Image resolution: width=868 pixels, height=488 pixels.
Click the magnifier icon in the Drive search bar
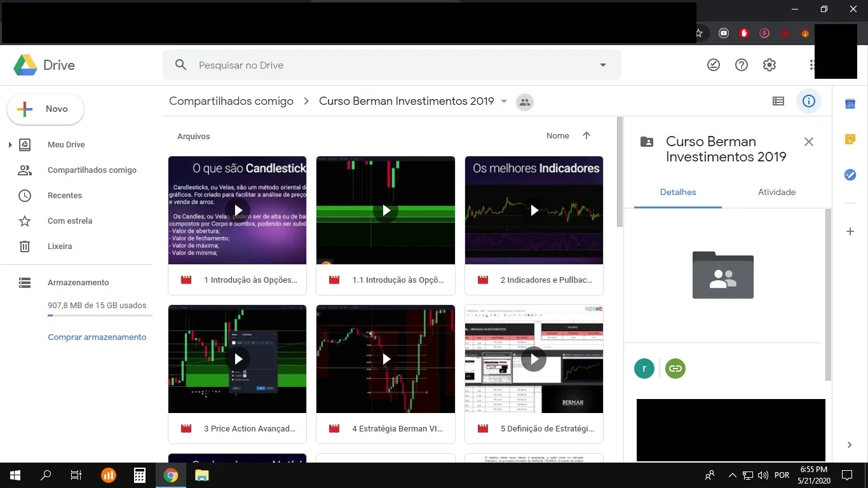click(181, 65)
